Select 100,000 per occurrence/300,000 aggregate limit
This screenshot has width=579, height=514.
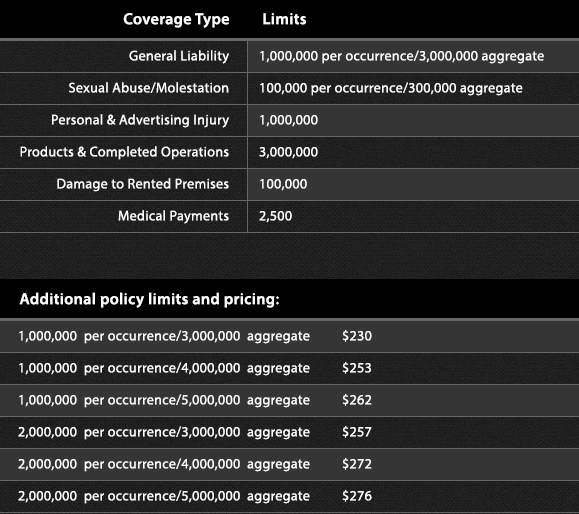[x=391, y=88]
